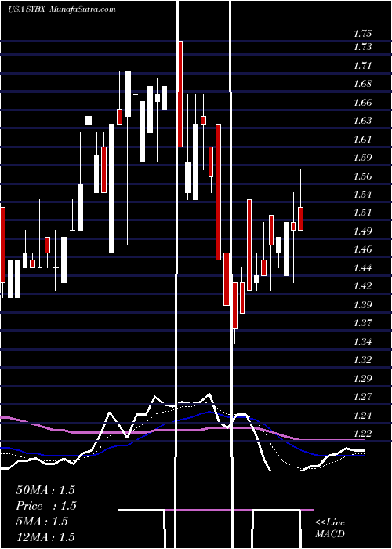Click the 1.71 price axis label
Screen dimensions: 392x549
point(362,65)
